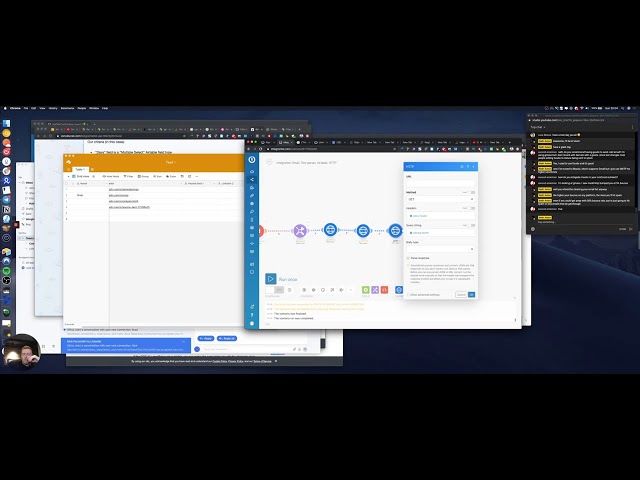Image resolution: width=640 pixels, height=480 pixels.
Task: Open Bookmarks menu in macOS menu bar
Action: coord(67,108)
